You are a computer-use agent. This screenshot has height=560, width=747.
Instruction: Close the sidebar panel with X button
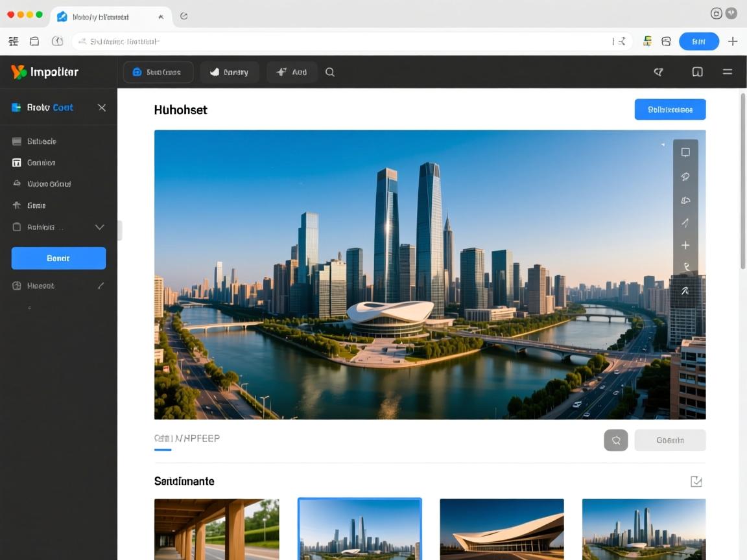[x=102, y=107]
